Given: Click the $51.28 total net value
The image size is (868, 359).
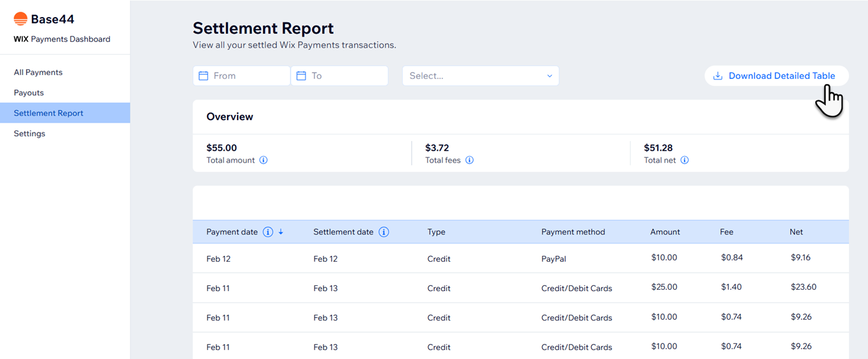Looking at the screenshot, I should 659,148.
